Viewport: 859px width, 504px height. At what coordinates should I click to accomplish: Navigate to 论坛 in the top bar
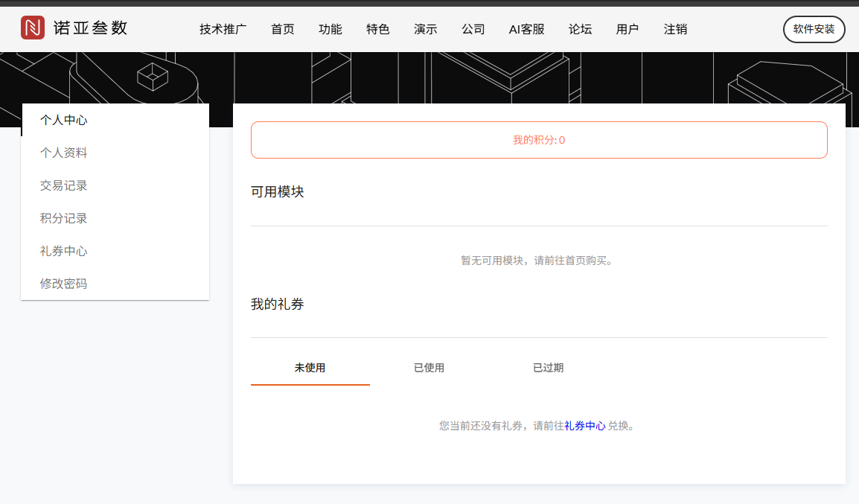[581, 30]
